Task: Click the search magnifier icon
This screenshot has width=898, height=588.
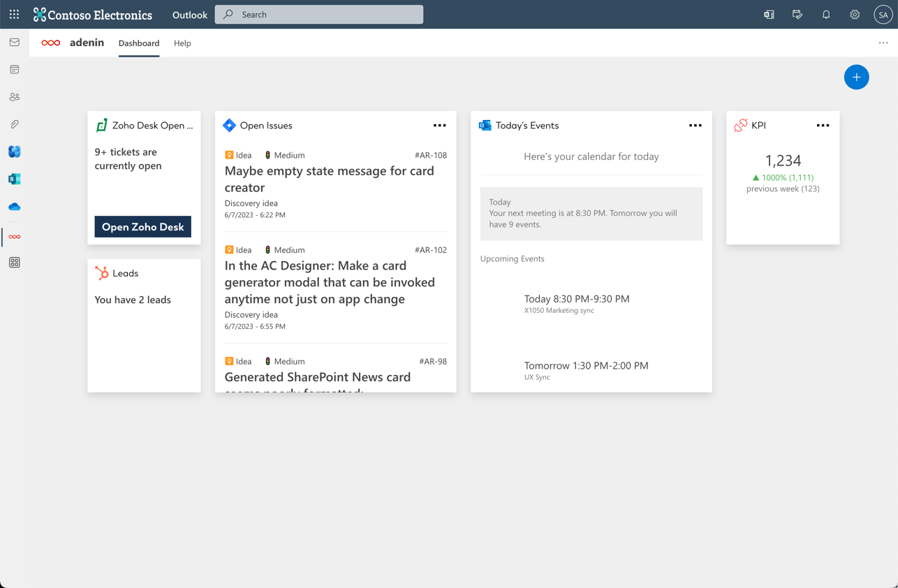Action: pos(228,15)
